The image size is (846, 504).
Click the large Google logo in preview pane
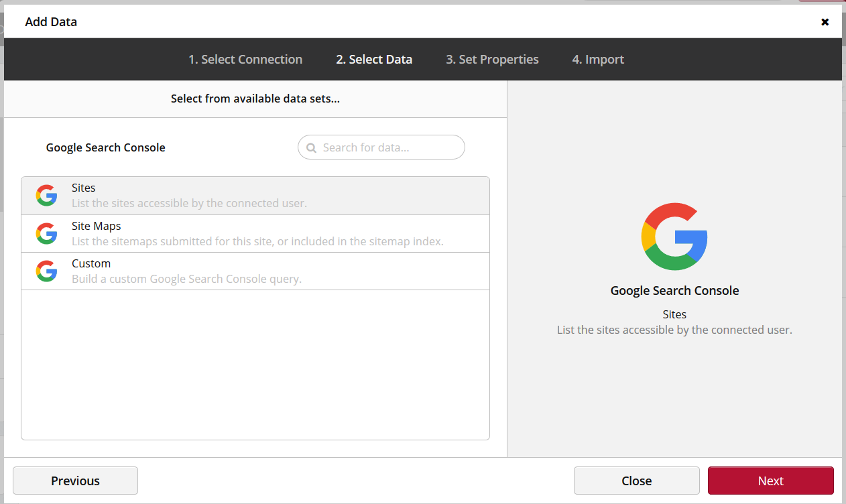[674, 237]
